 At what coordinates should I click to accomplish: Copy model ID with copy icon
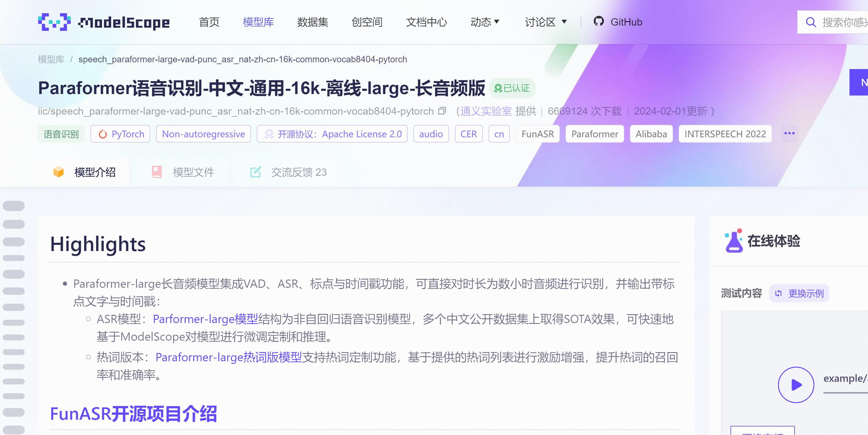coord(442,111)
